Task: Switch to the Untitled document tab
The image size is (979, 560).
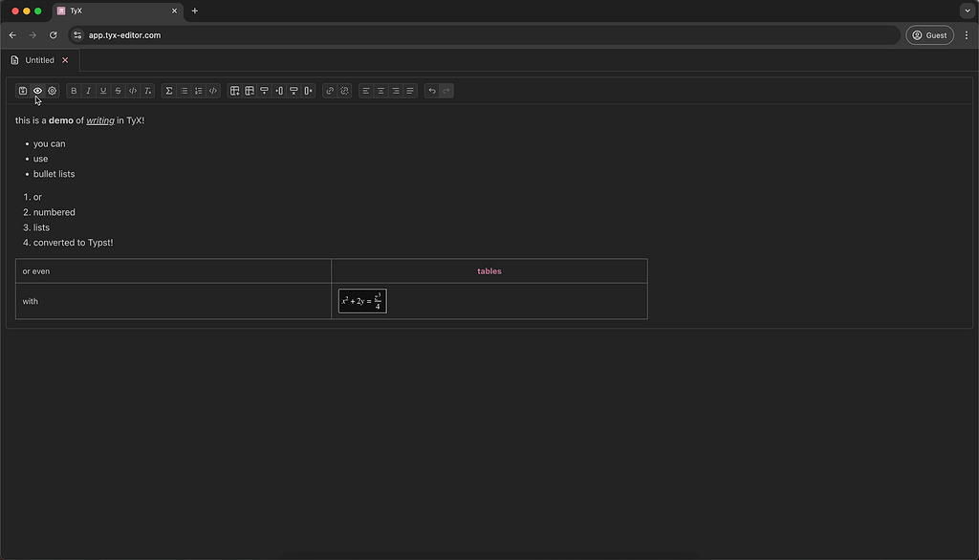Action: point(39,60)
